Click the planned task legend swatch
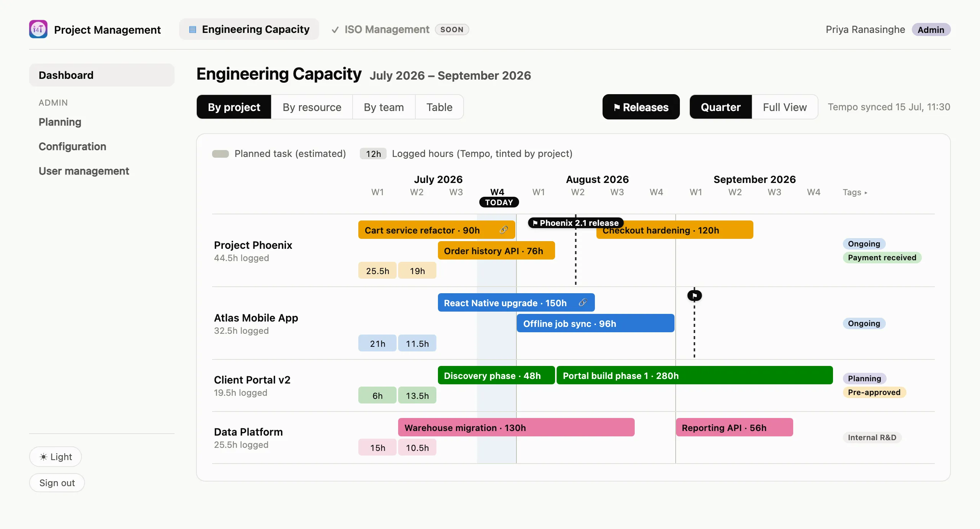Image resolution: width=980 pixels, height=529 pixels. click(220, 153)
